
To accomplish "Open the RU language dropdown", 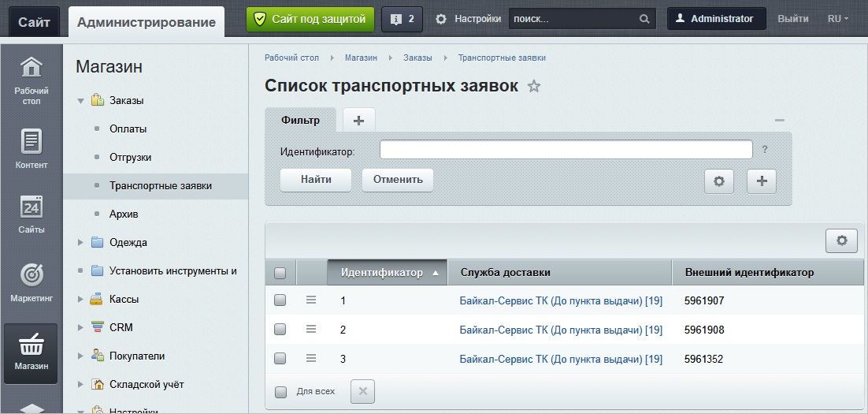I will [x=837, y=19].
